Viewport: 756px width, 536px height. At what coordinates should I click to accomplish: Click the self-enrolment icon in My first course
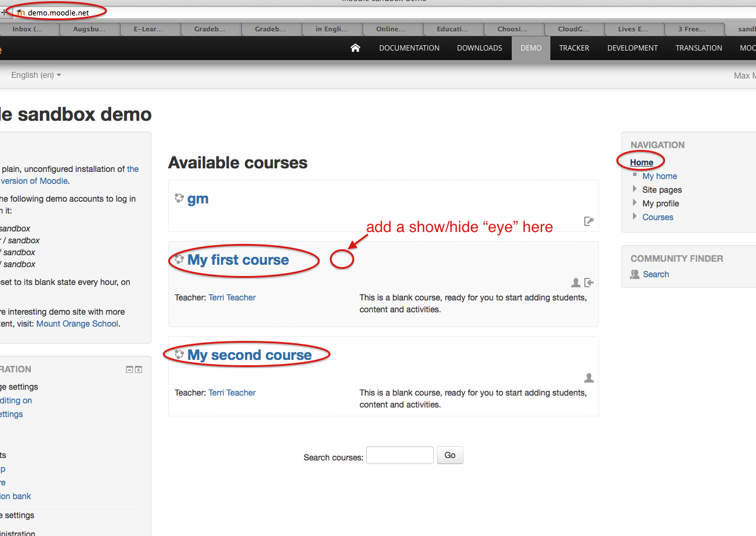click(x=588, y=283)
